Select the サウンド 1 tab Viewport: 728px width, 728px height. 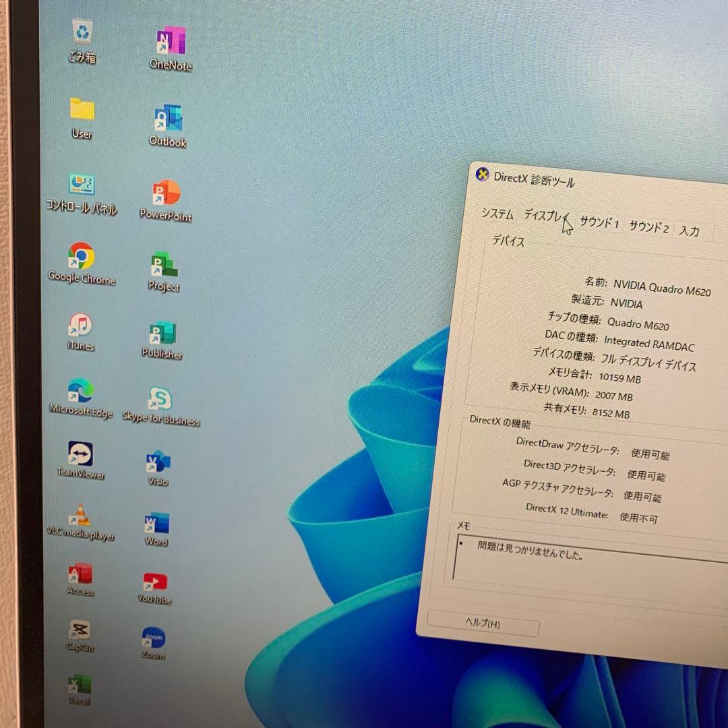(597, 224)
